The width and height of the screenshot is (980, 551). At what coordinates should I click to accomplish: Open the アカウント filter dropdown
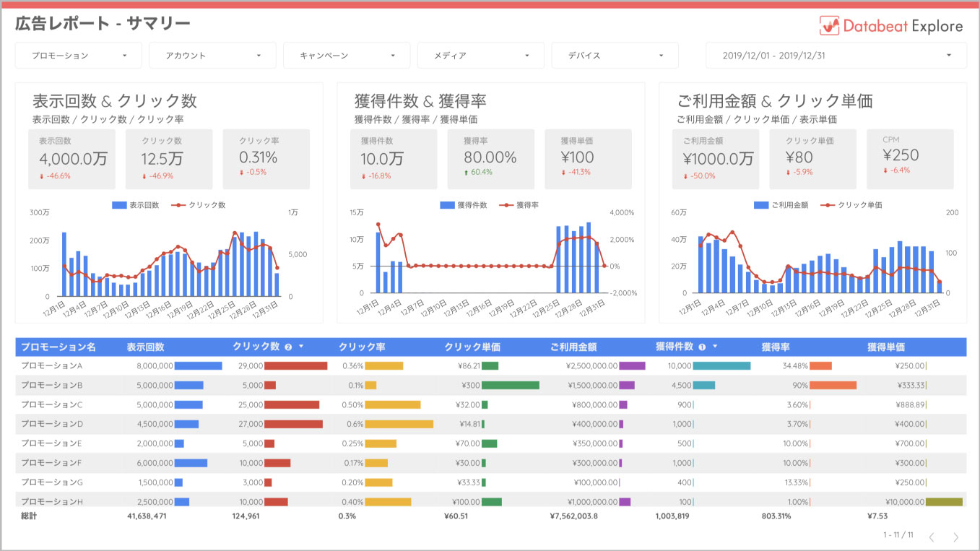point(212,56)
